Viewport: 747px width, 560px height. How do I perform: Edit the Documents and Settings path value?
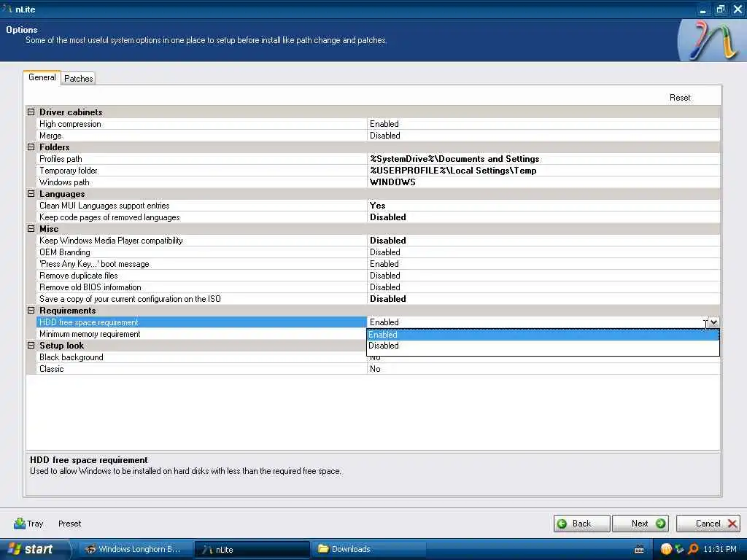(543, 159)
